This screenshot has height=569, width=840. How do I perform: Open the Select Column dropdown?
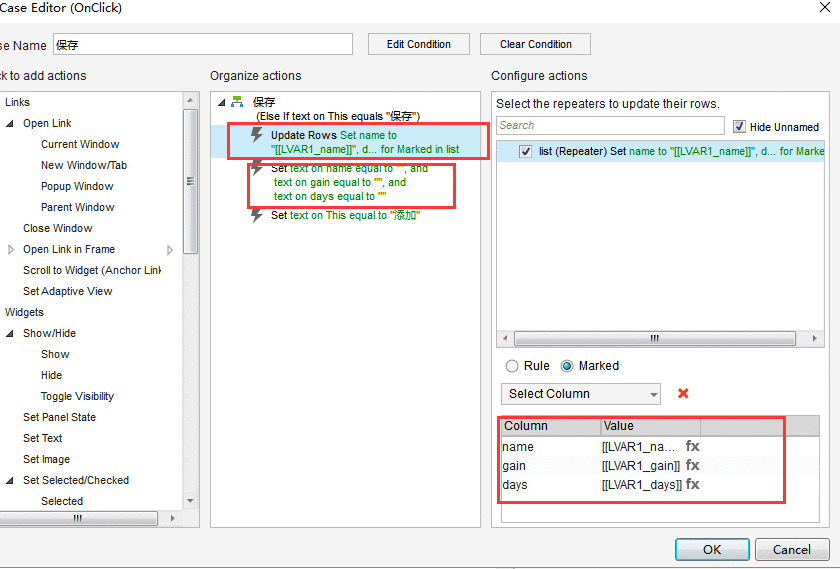(x=581, y=394)
